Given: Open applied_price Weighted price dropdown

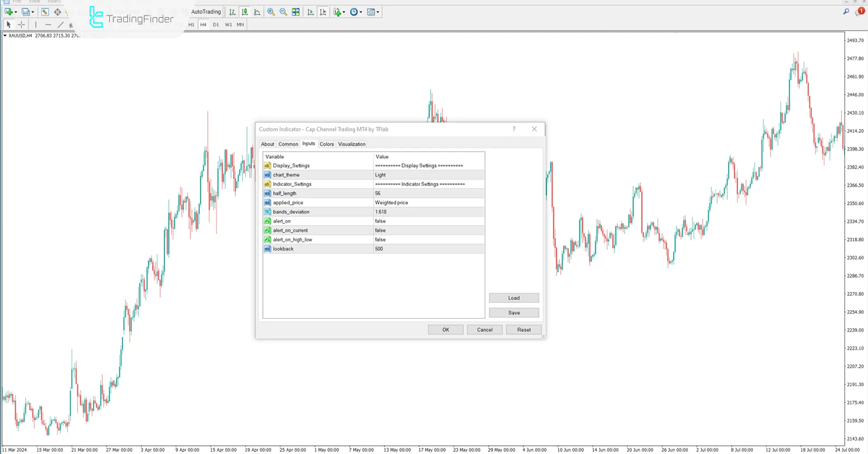Looking at the screenshot, I should [428, 203].
